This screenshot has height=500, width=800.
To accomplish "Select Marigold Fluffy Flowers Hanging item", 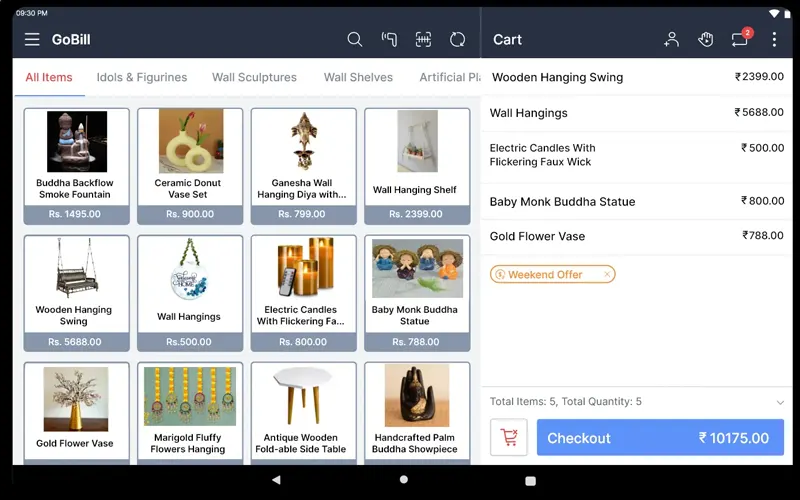I will point(190,413).
